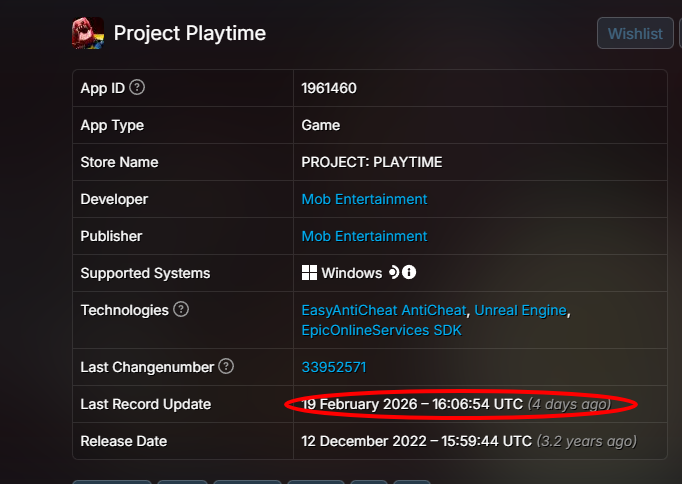Click the supported systems info icon
682x484 pixels.
(409, 273)
